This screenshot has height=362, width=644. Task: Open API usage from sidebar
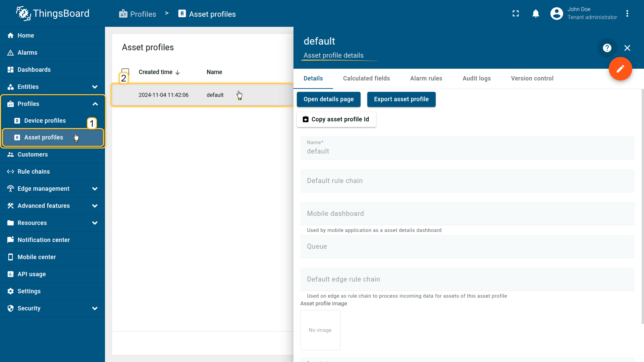(x=32, y=274)
